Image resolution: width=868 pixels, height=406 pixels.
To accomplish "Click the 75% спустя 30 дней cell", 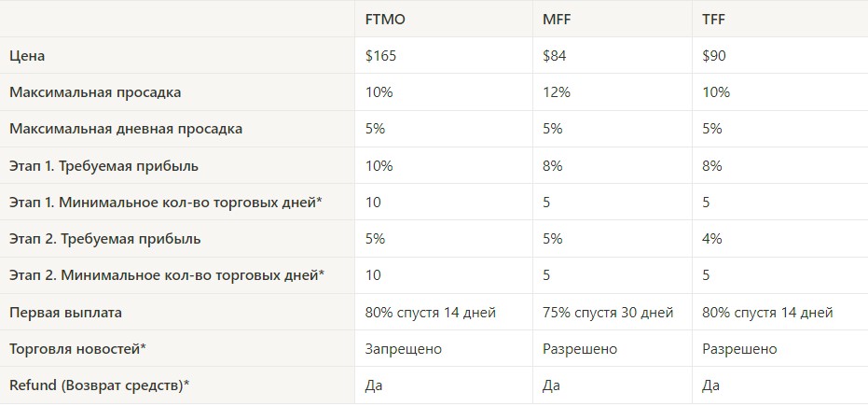I will click(x=608, y=313).
